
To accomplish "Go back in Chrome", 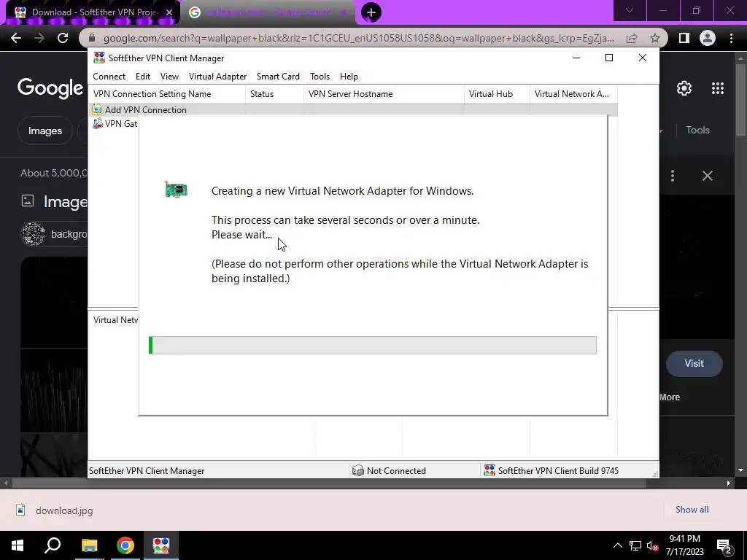I will pyautogui.click(x=16, y=38).
